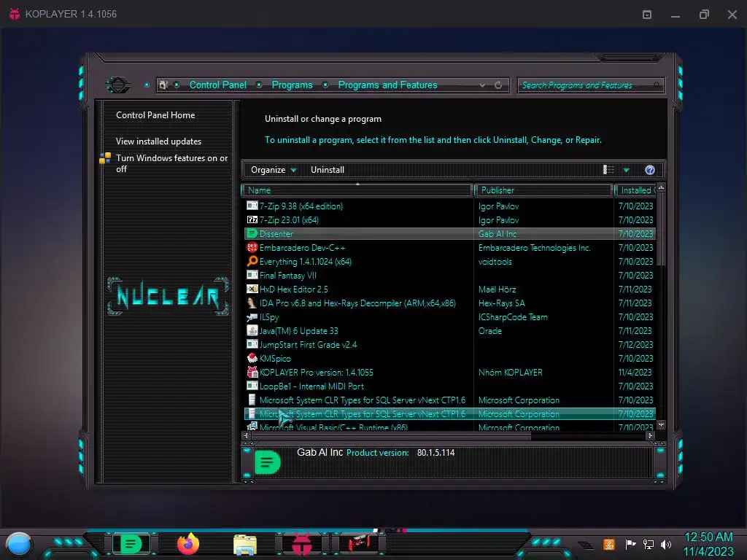Select JumpStart First Grade v2.4 row
The image size is (747, 560).
pyautogui.click(x=449, y=344)
